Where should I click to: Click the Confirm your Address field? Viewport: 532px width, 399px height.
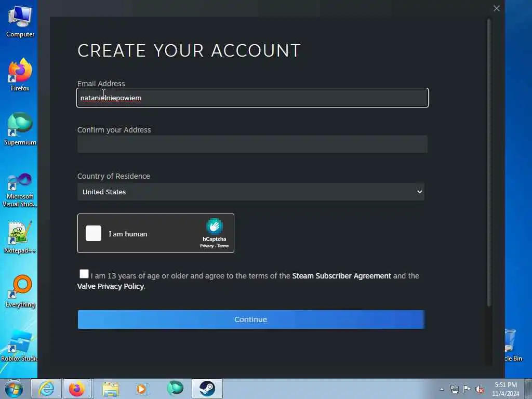(x=252, y=144)
